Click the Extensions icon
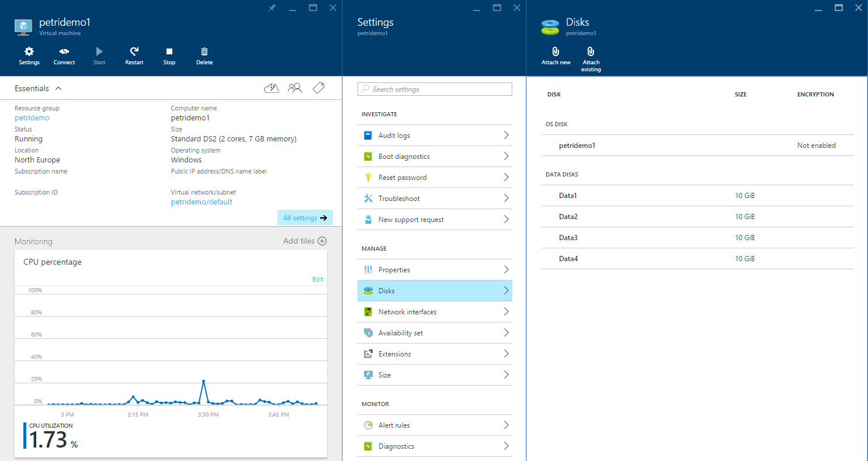 tap(368, 353)
